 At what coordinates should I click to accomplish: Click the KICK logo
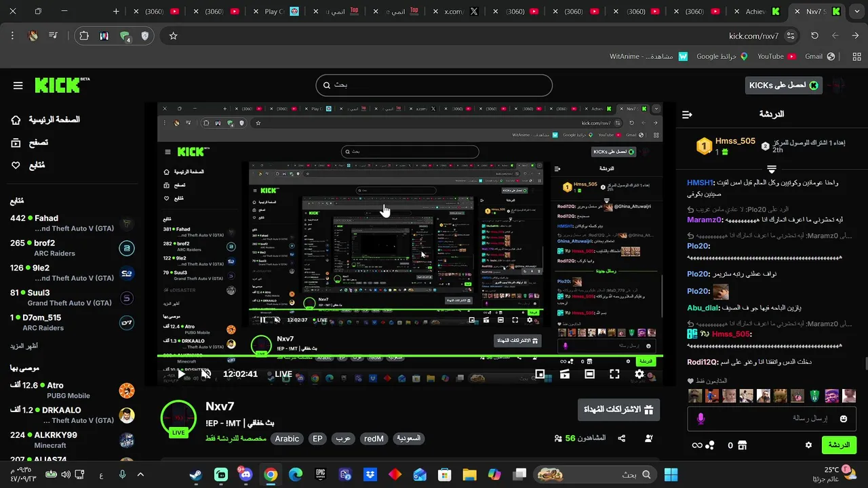point(62,85)
